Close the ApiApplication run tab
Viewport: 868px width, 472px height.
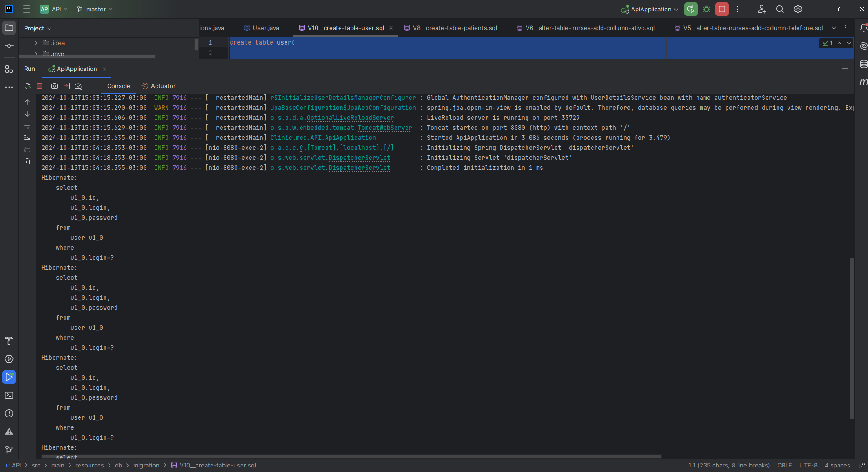click(105, 69)
